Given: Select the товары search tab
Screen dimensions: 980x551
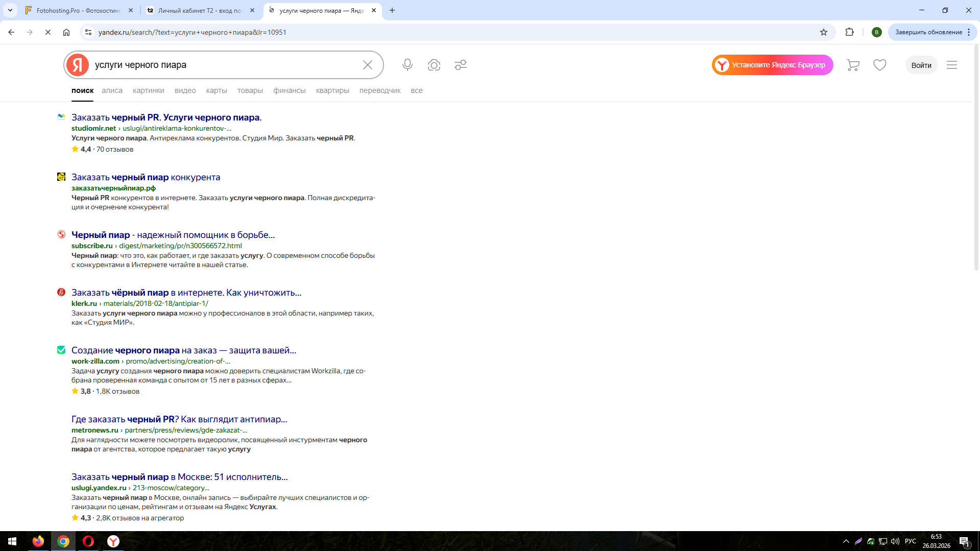Looking at the screenshot, I should [250, 90].
